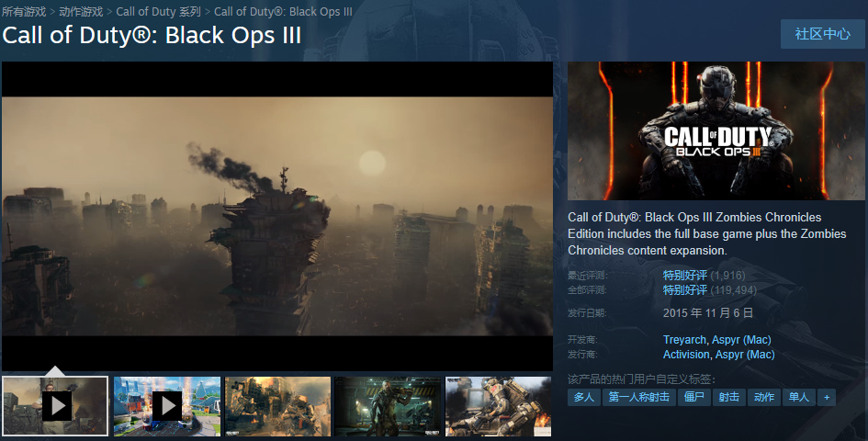Viewport: 868px width, 441px height.
Task: Open Call of Duty 系列 breadcrumb link
Action: coord(158,12)
